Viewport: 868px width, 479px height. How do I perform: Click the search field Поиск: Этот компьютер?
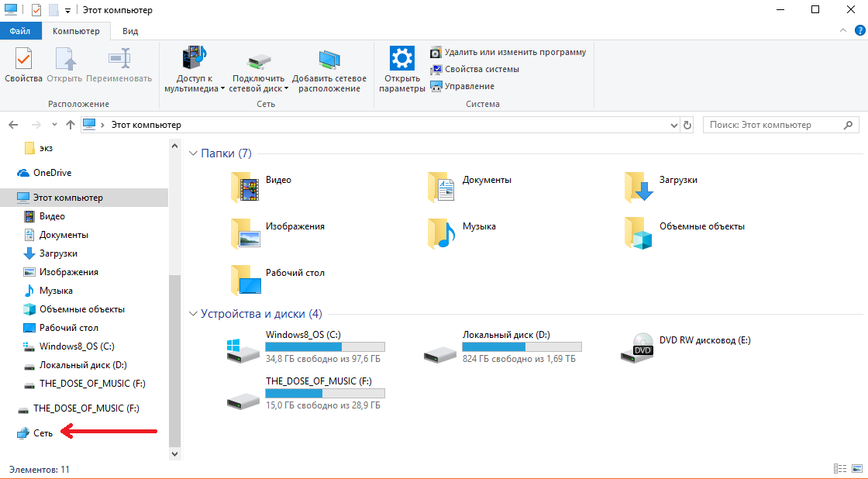772,125
